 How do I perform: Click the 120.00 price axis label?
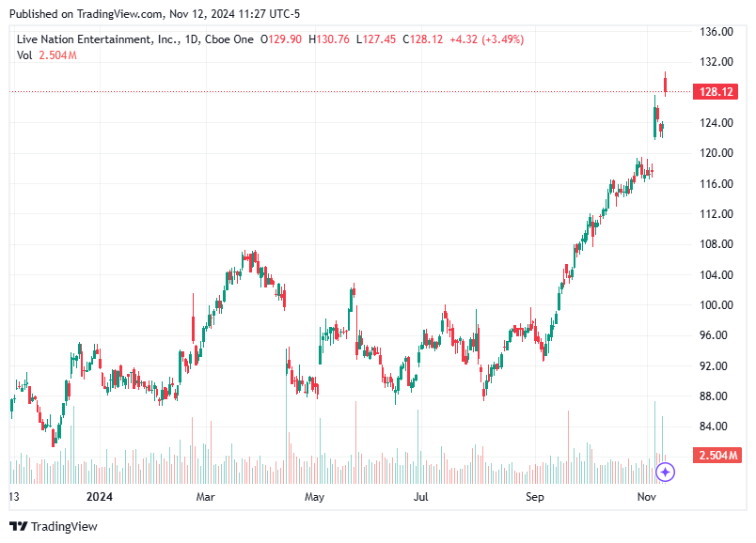tap(716, 153)
